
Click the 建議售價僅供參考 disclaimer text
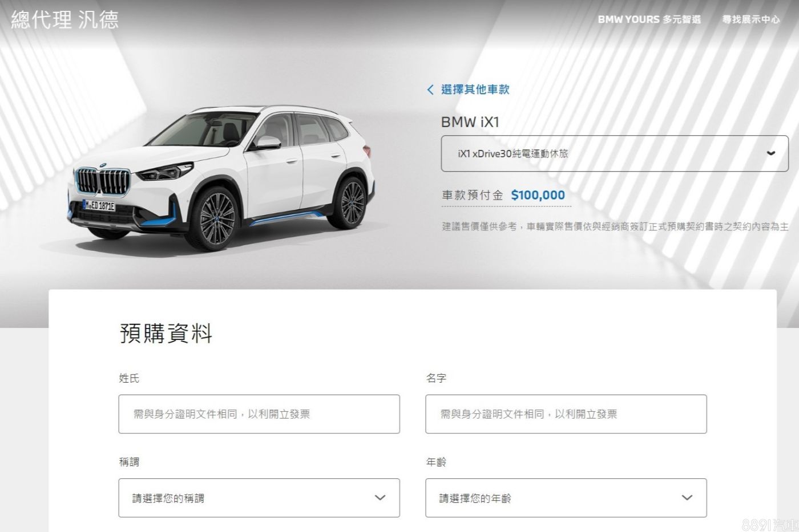click(x=615, y=226)
